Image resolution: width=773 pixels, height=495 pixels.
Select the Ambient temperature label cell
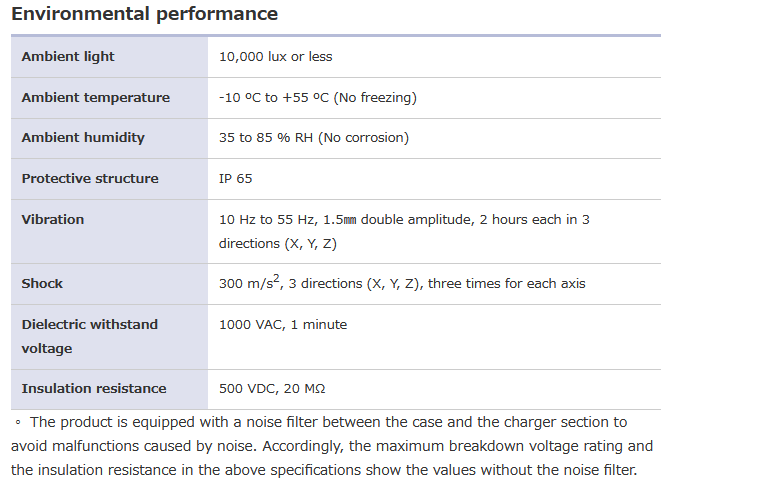point(95,98)
